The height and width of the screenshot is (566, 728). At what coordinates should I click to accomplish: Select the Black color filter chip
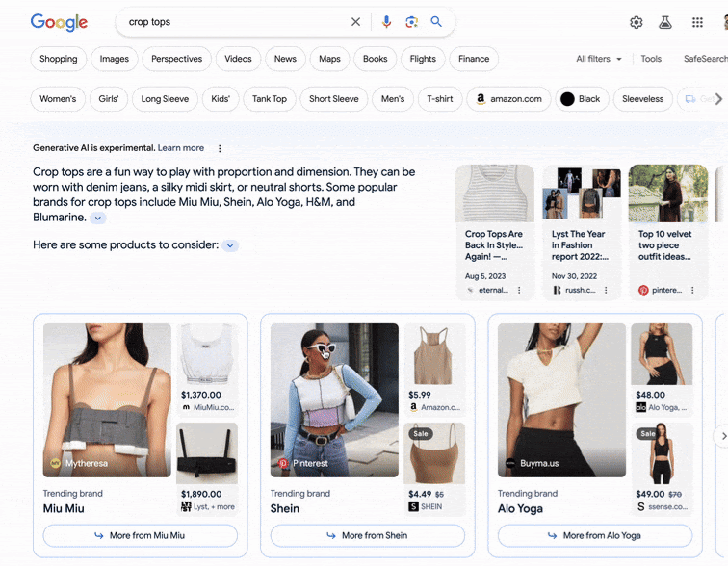(x=582, y=99)
